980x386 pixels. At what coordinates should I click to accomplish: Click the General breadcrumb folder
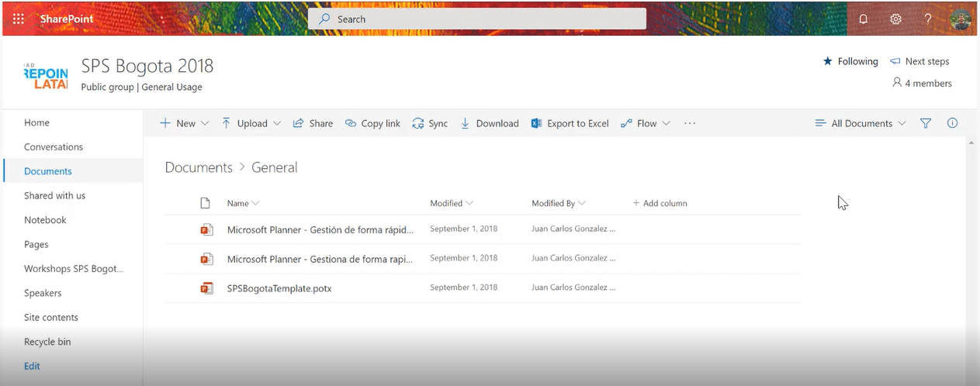pyautogui.click(x=274, y=167)
